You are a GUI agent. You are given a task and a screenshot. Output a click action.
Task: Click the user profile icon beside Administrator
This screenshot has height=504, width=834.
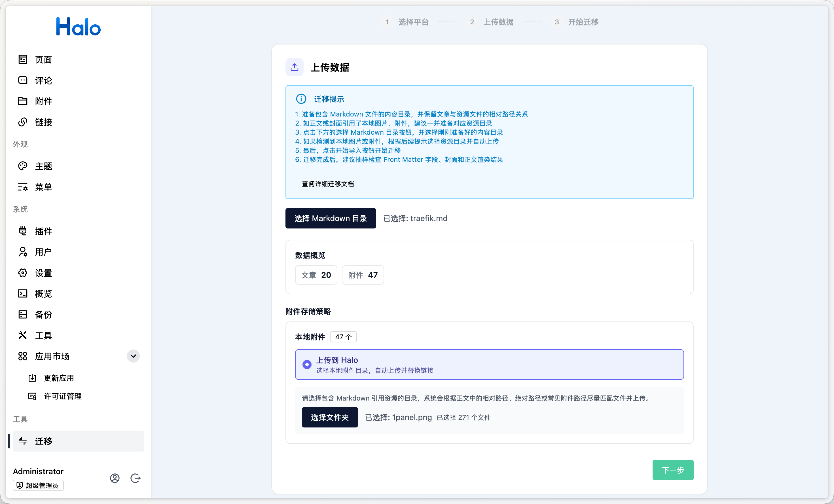(115, 478)
